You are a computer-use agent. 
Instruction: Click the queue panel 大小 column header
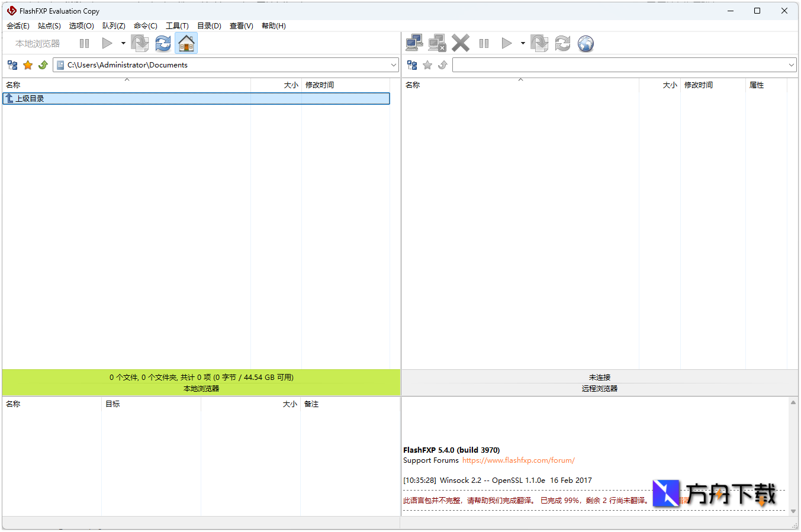tap(250, 404)
